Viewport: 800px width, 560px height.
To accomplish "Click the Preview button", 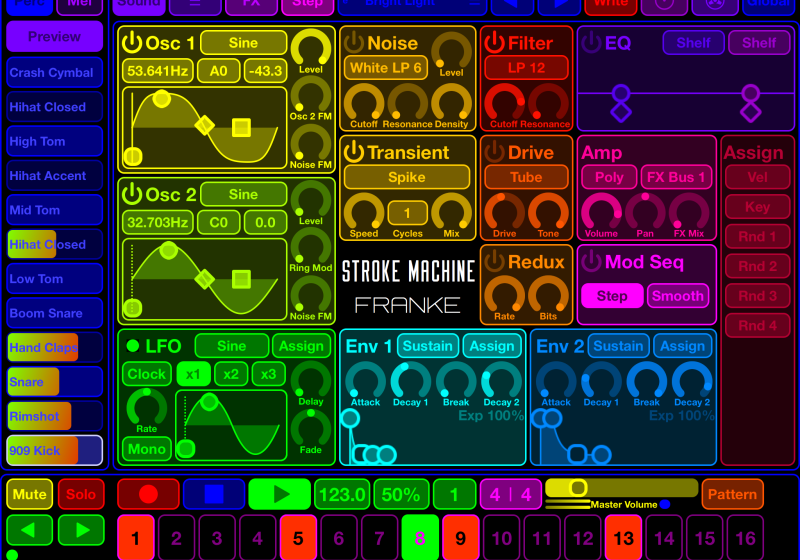I will point(54,37).
